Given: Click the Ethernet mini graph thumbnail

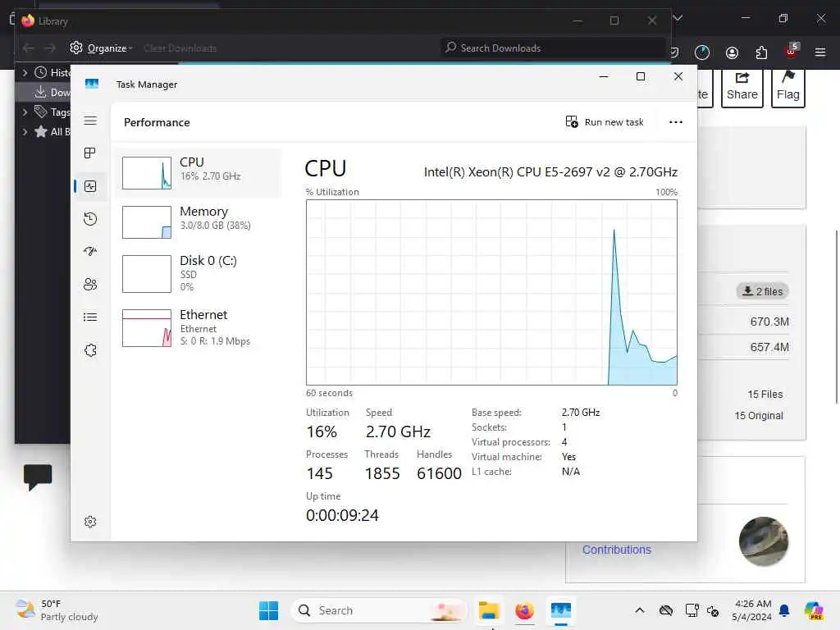Looking at the screenshot, I should (x=147, y=328).
